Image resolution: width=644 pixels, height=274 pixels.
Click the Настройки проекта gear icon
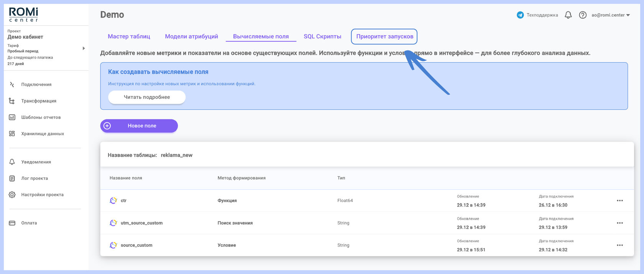(x=12, y=195)
